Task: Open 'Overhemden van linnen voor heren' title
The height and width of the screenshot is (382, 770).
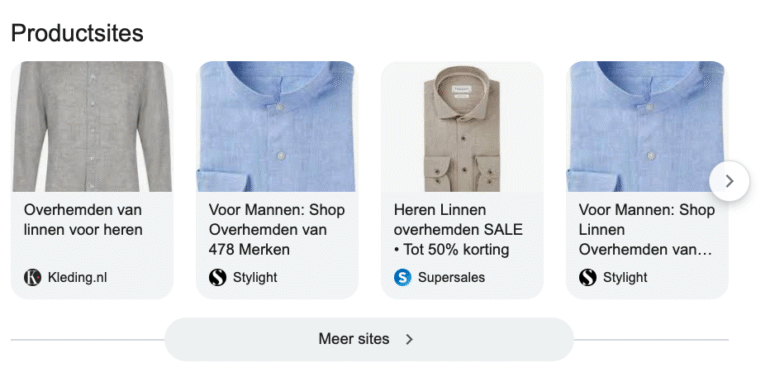Action: [83, 219]
